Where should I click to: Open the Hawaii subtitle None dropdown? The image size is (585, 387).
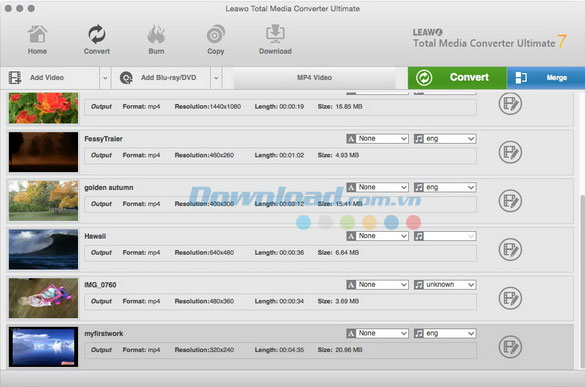pos(382,236)
